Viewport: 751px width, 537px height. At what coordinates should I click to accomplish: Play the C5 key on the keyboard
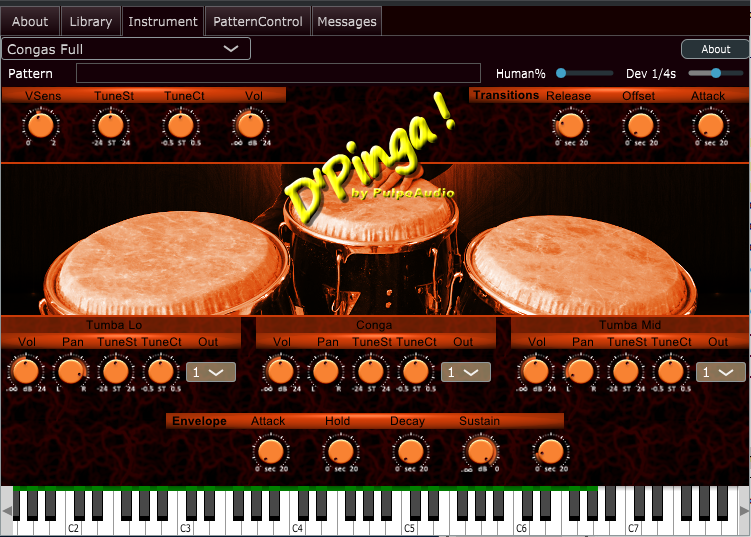click(x=409, y=528)
